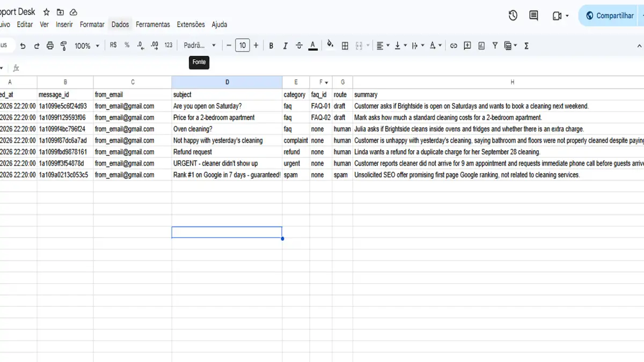This screenshot has height=362, width=644.
Task: Open the functions sigma menu
Action: pyautogui.click(x=526, y=46)
